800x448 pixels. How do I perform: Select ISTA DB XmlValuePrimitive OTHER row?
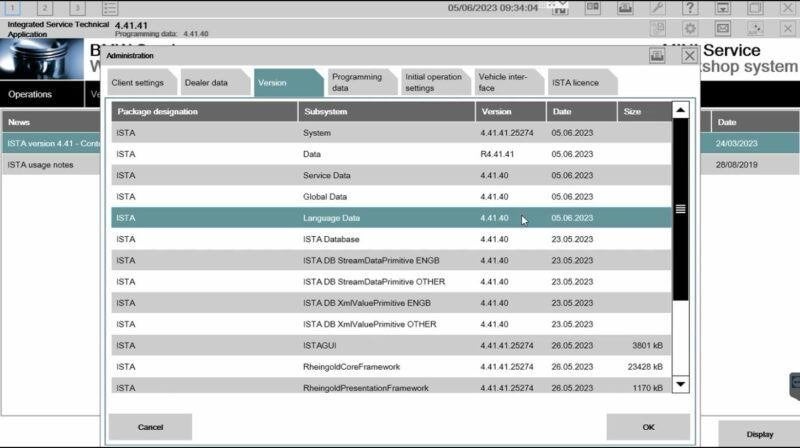coord(391,324)
